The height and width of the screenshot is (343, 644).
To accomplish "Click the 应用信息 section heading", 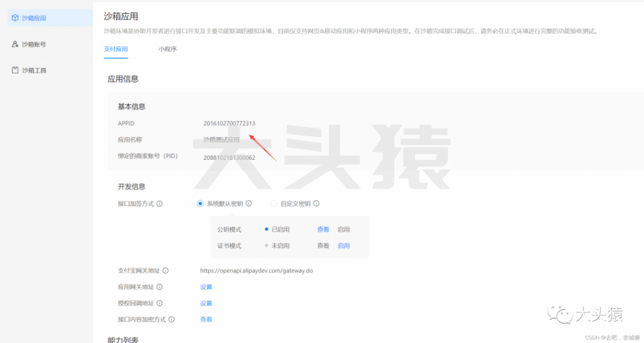I will [123, 79].
